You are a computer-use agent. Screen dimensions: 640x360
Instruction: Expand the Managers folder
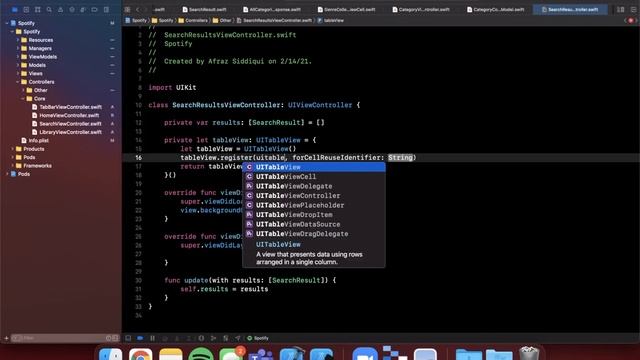click(18, 48)
